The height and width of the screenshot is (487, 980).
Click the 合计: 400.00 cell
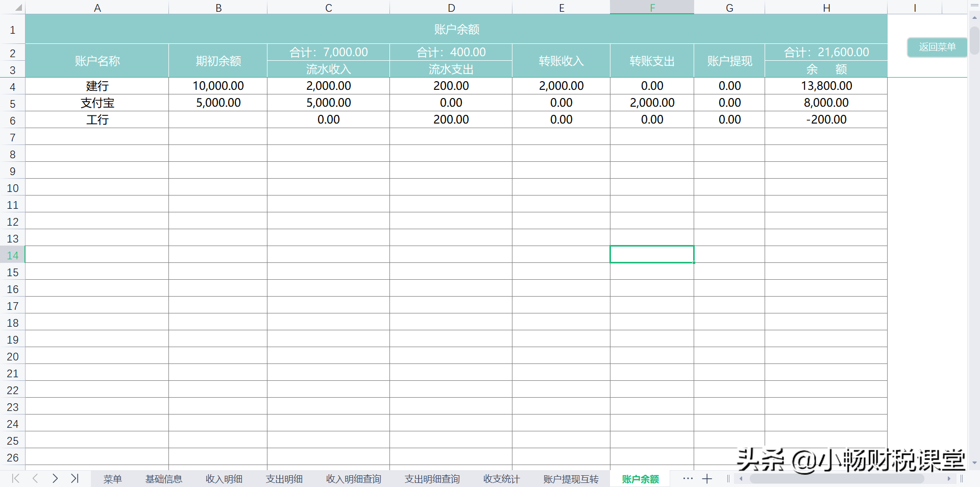point(451,52)
